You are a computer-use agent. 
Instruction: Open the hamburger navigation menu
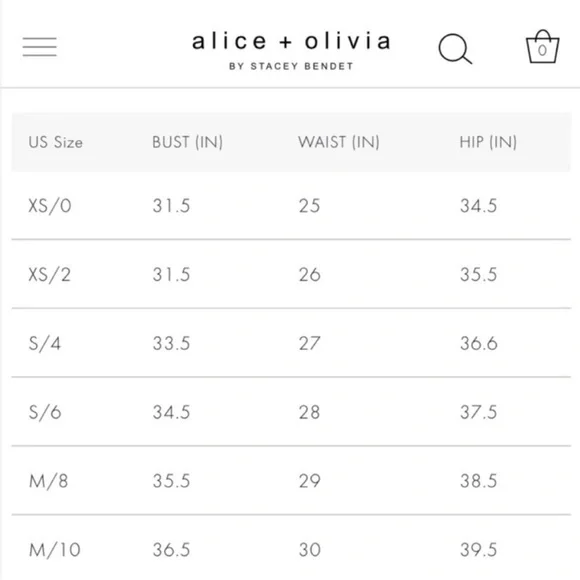40,47
